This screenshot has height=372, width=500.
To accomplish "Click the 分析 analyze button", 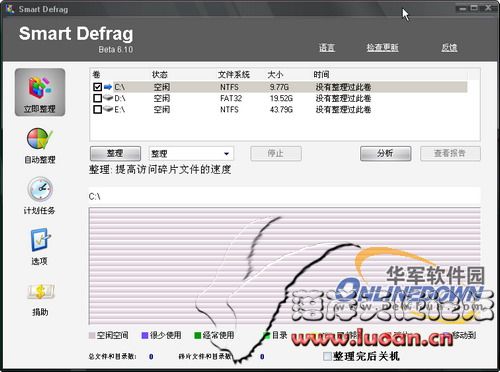I will tap(385, 153).
